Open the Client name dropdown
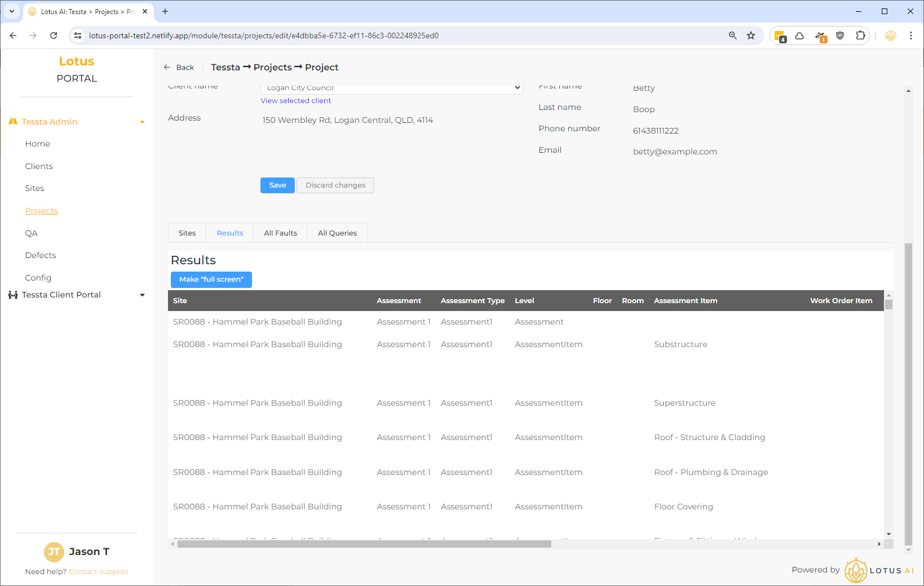924x586 pixels. (391, 88)
